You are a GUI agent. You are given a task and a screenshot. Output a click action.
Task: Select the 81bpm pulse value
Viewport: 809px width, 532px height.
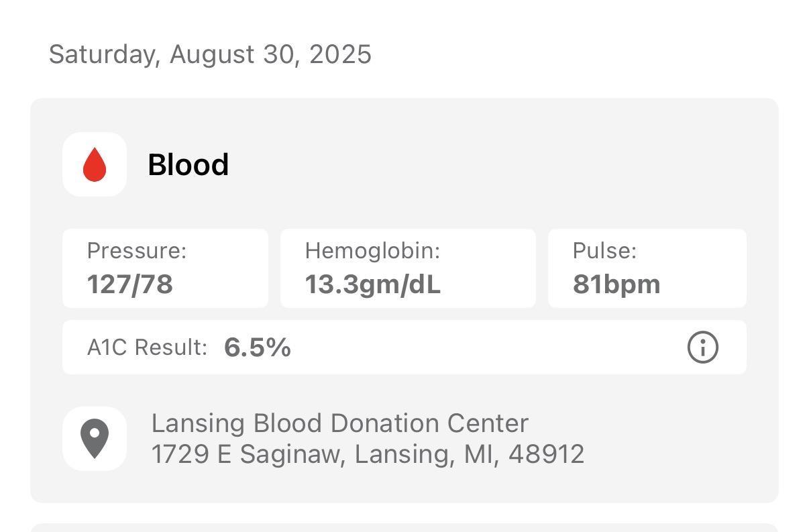616,284
